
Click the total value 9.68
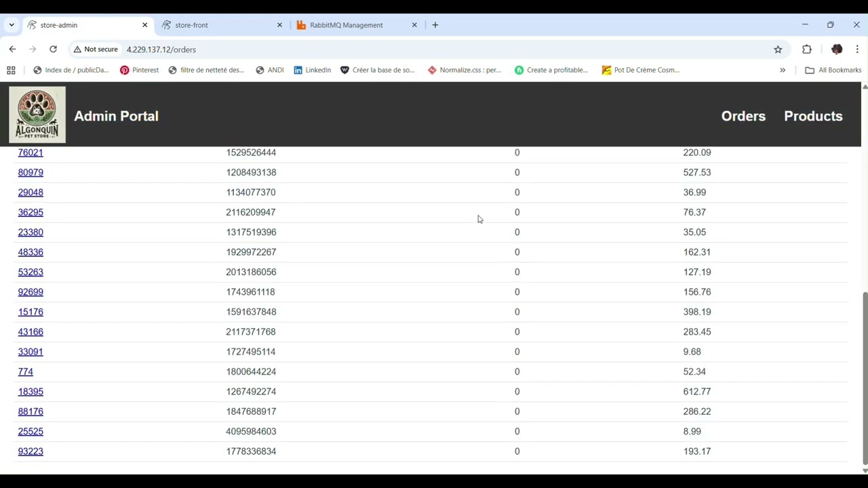(x=692, y=352)
